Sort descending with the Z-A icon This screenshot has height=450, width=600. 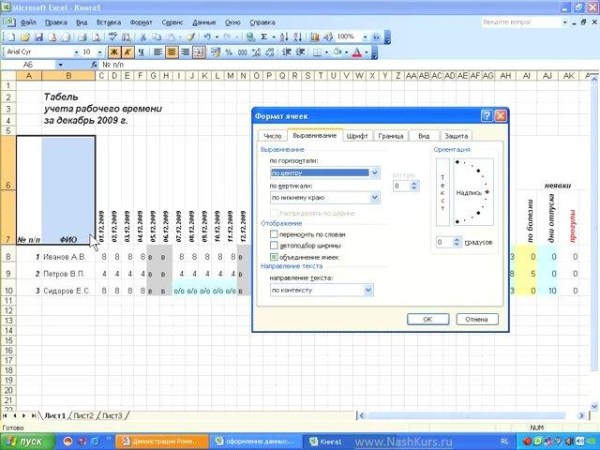coord(297,37)
